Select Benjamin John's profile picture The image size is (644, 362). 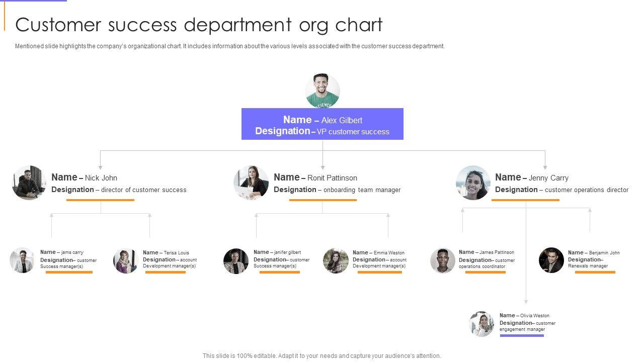click(551, 260)
